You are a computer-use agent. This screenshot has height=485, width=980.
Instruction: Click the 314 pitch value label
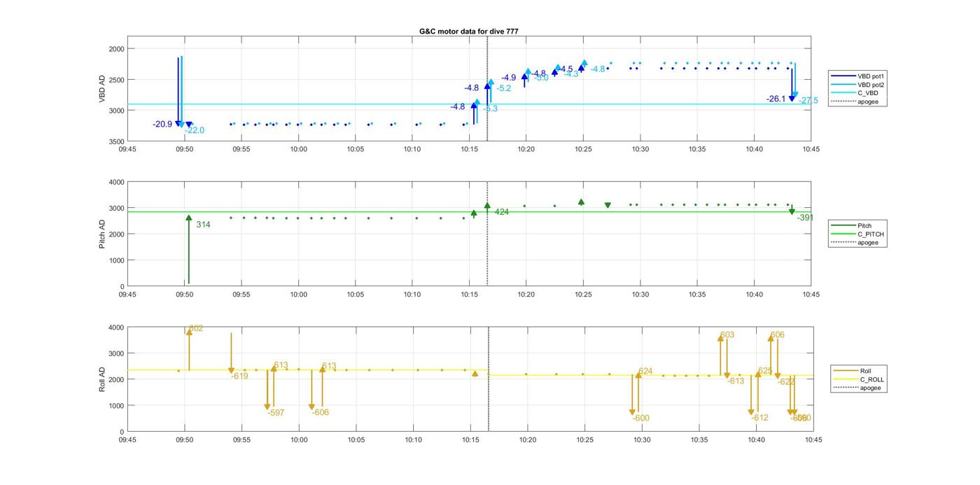point(203,225)
